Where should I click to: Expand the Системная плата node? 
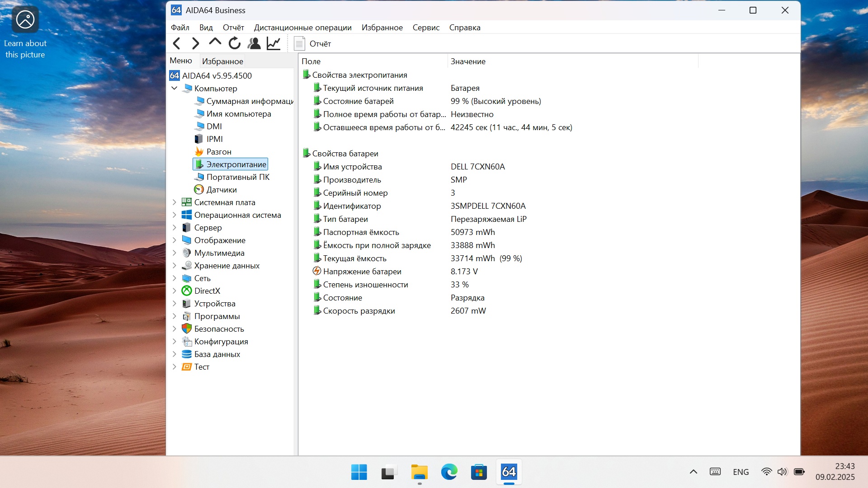point(175,202)
